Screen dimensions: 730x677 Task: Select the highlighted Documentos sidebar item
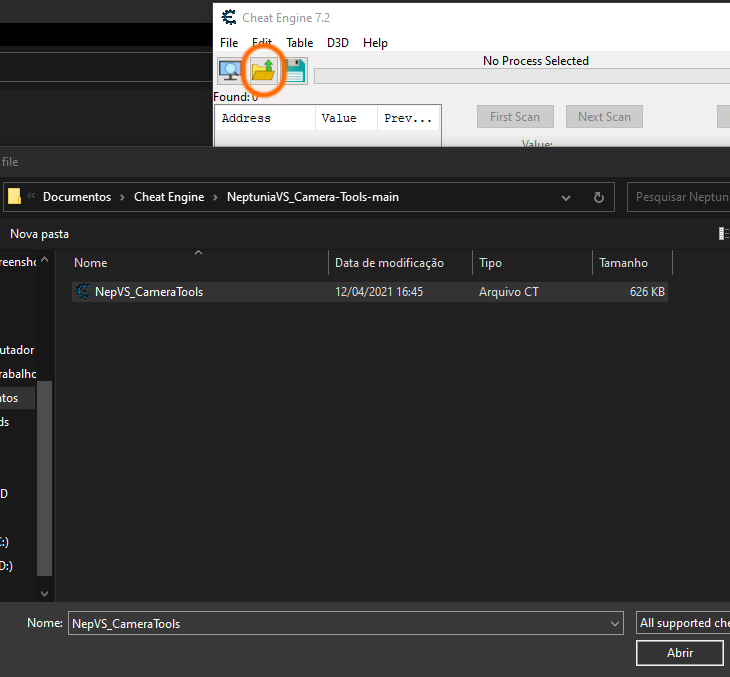[17, 398]
